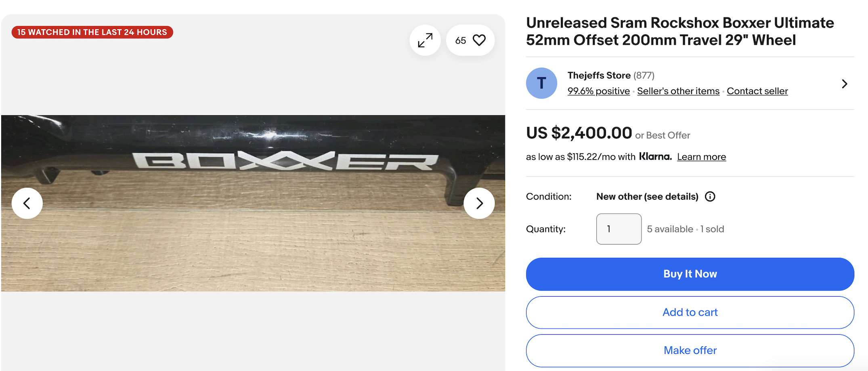
Task: Show the previous product image
Action: (x=27, y=203)
